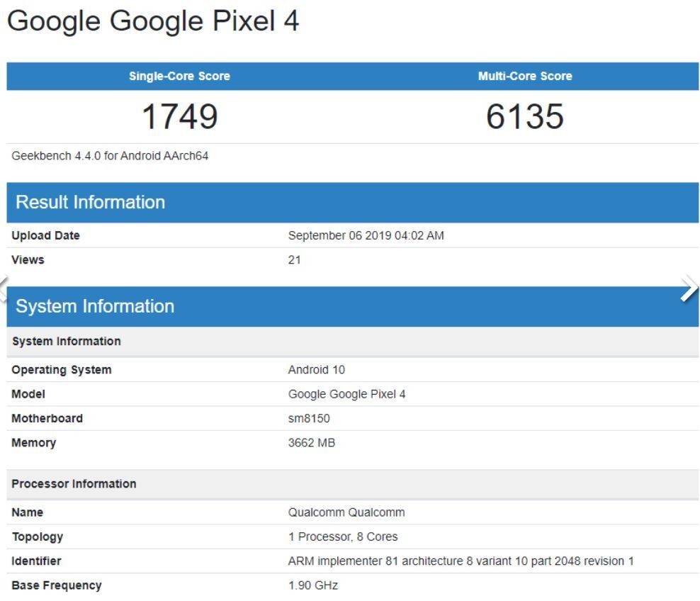700x601 pixels.
Task: Click the right chevron next-image arrow
Action: point(688,289)
